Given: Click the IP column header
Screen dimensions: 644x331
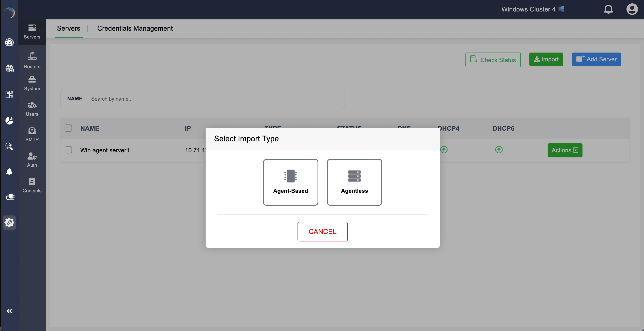Looking at the screenshot, I should click(188, 128).
